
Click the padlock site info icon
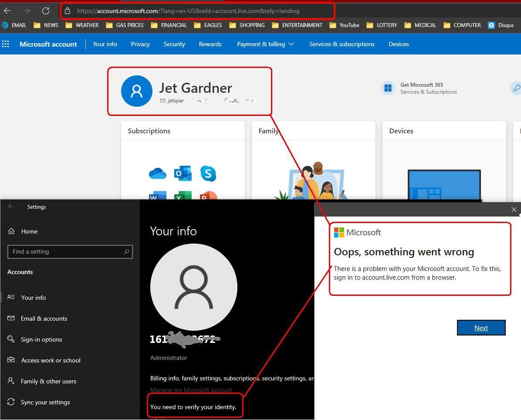[x=68, y=11]
